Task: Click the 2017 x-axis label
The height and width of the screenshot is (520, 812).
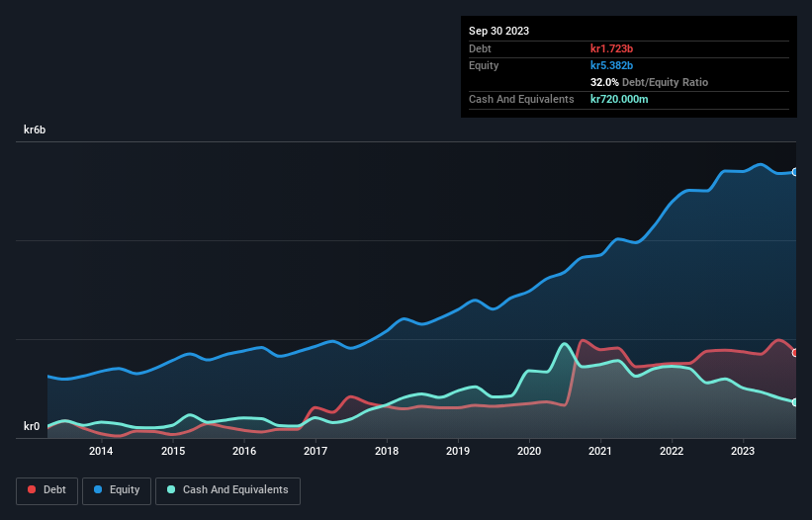Action: tap(316, 451)
